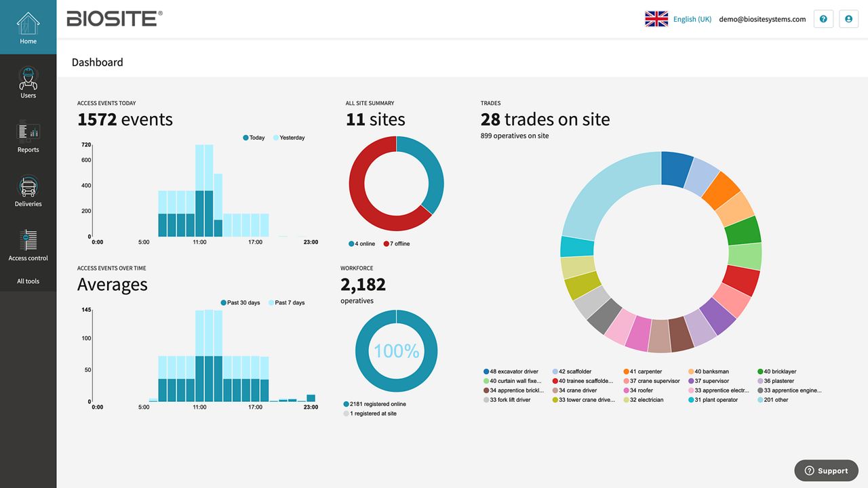Click the help question mark icon
Viewport: 868px width, 488px height.
click(823, 19)
